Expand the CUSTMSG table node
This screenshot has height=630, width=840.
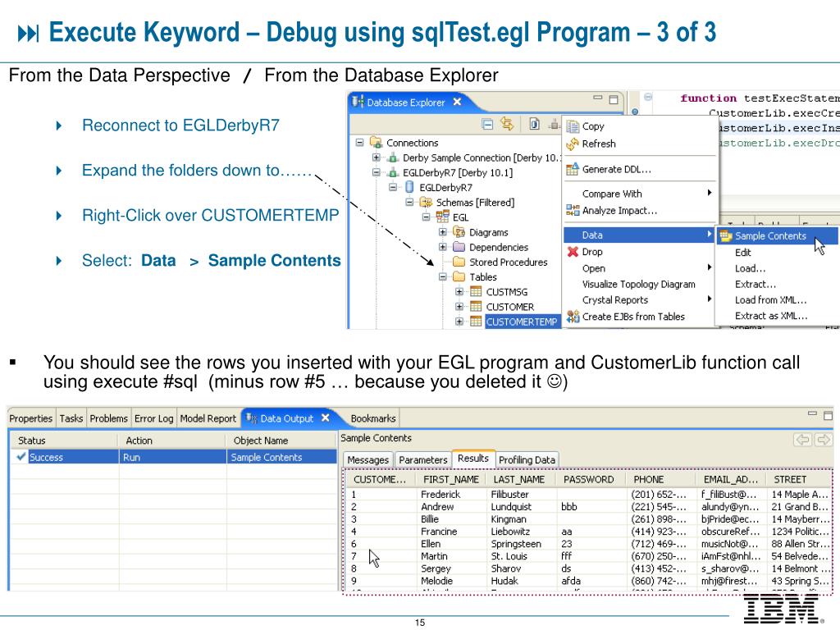tap(459, 292)
